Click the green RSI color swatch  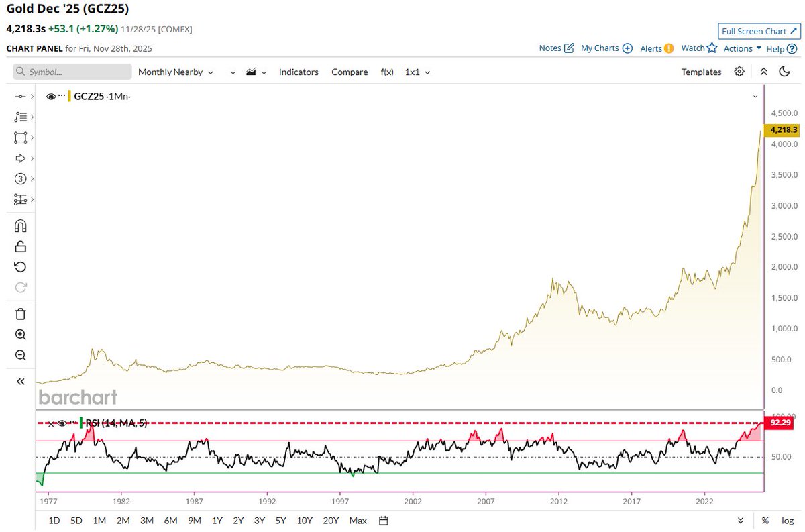point(81,423)
